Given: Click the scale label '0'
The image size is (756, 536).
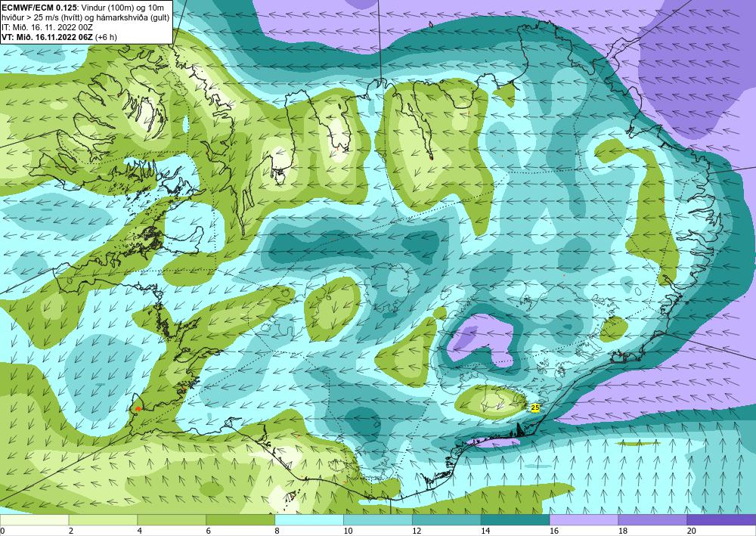Looking at the screenshot, I should 2,531.
